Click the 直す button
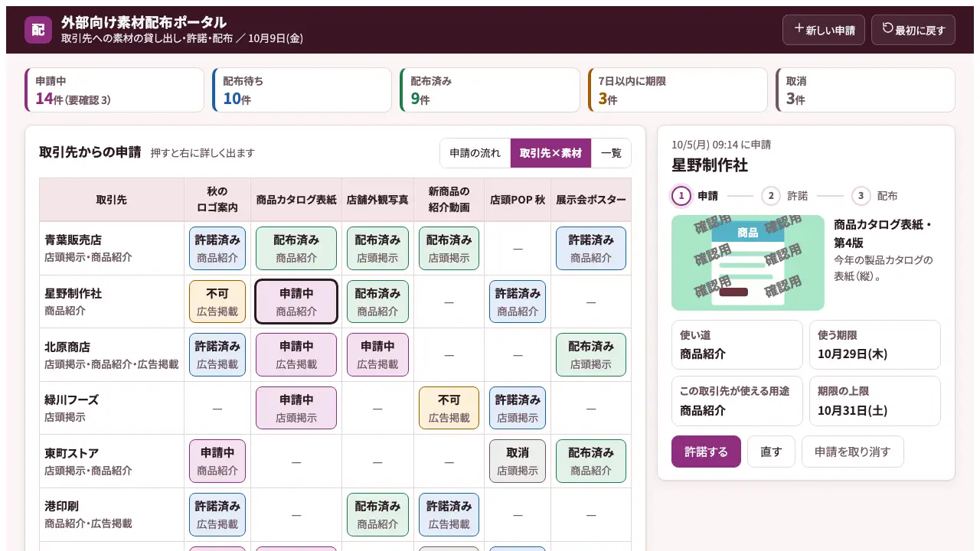 [771, 452]
